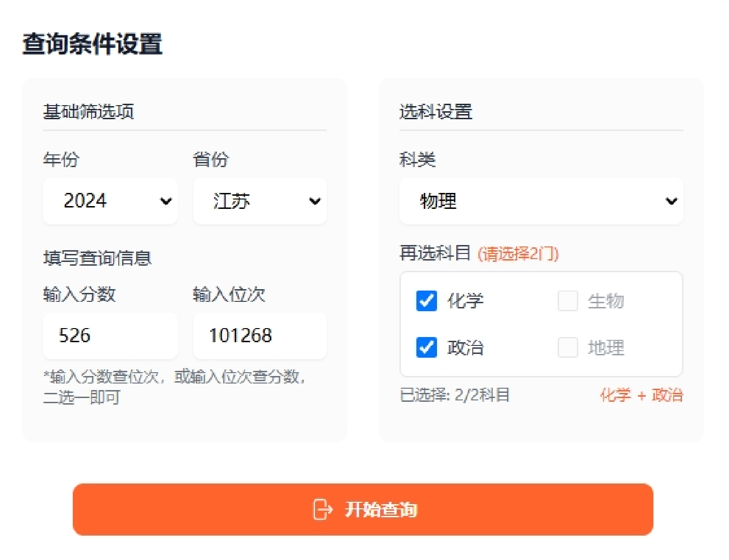The width and height of the screenshot is (729, 560).
Task: Click the 化学 + 政治 selection summary
Action: click(x=642, y=395)
